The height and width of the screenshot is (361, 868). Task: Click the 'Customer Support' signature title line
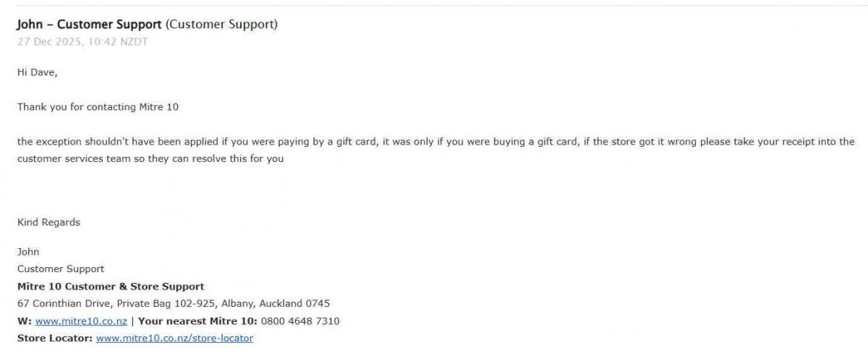click(x=61, y=269)
